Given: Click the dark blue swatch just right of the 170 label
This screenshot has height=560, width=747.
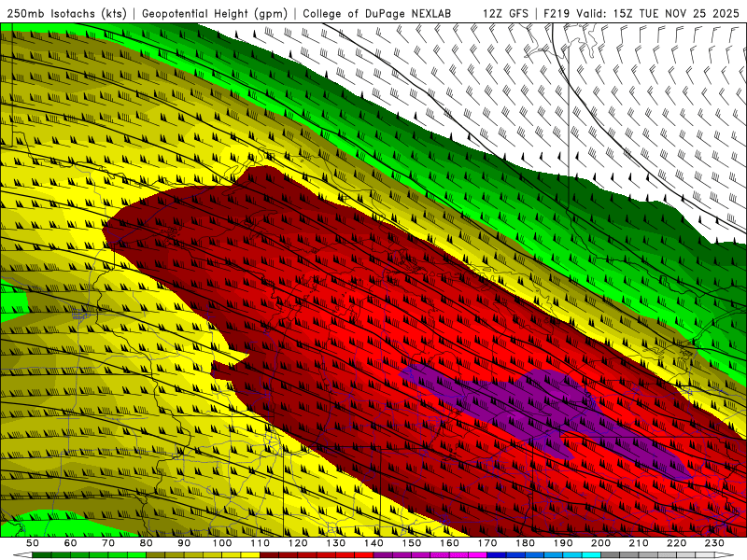Looking at the screenshot, I should click(497, 555).
